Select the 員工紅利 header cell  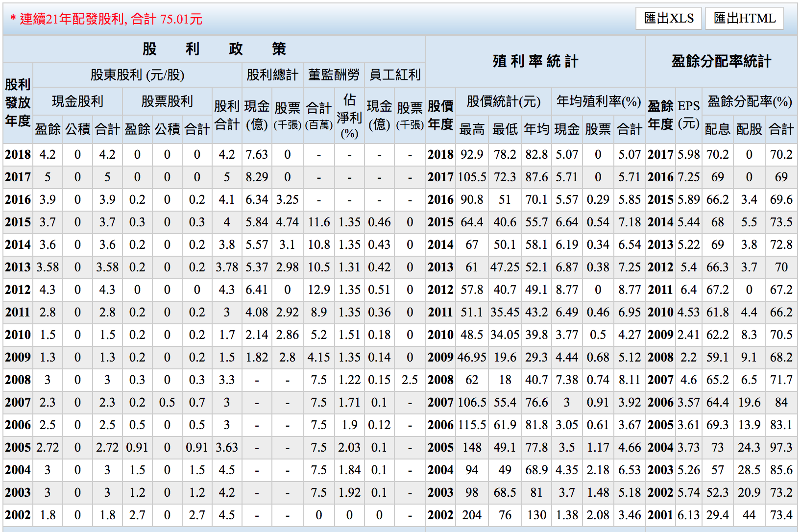pos(395,75)
